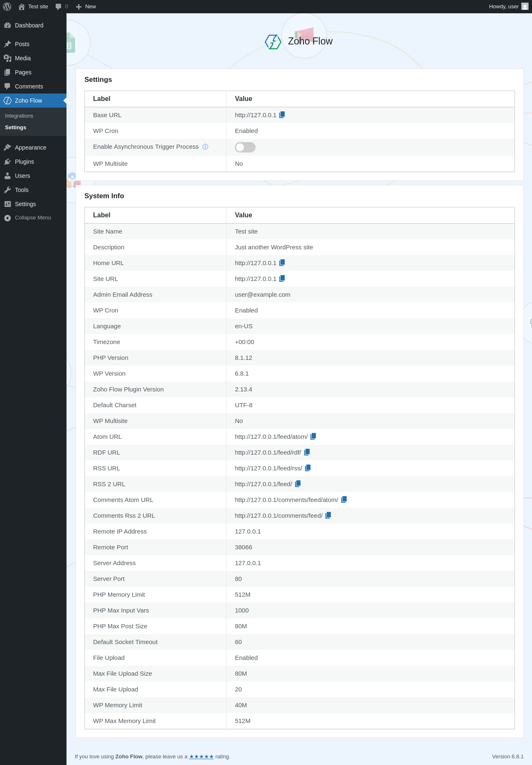Click the Remote Port value 38066

tap(244, 547)
